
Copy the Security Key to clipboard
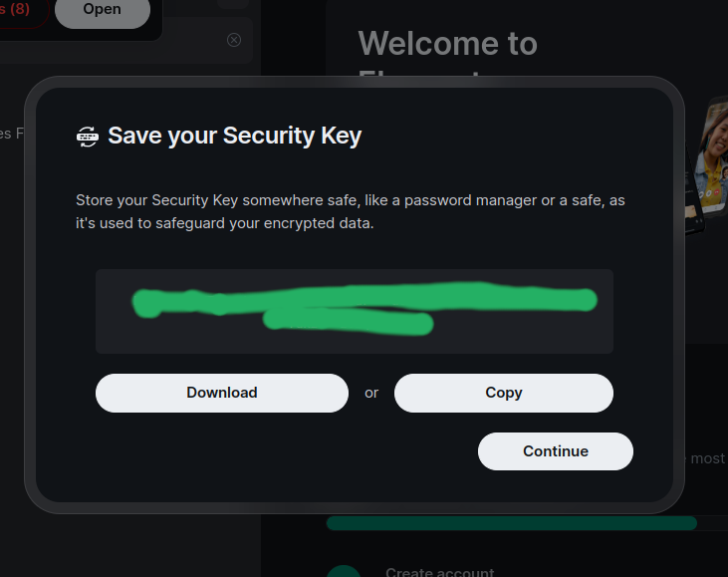tap(503, 393)
